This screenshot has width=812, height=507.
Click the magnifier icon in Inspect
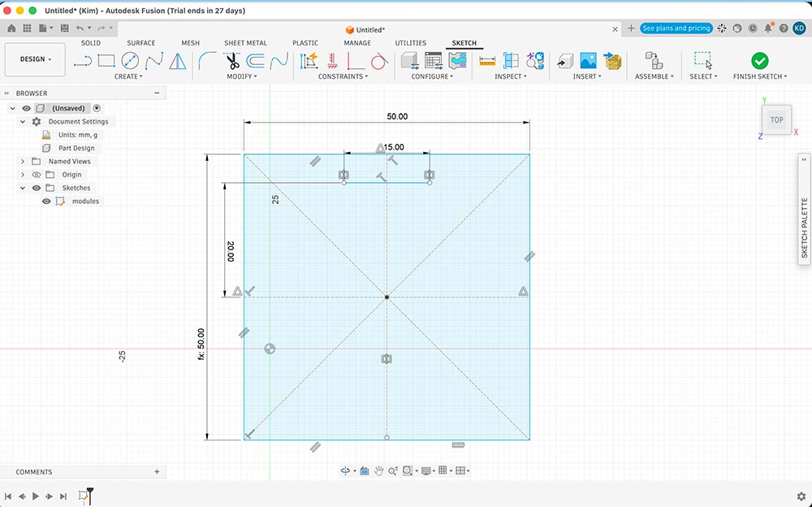tap(535, 61)
